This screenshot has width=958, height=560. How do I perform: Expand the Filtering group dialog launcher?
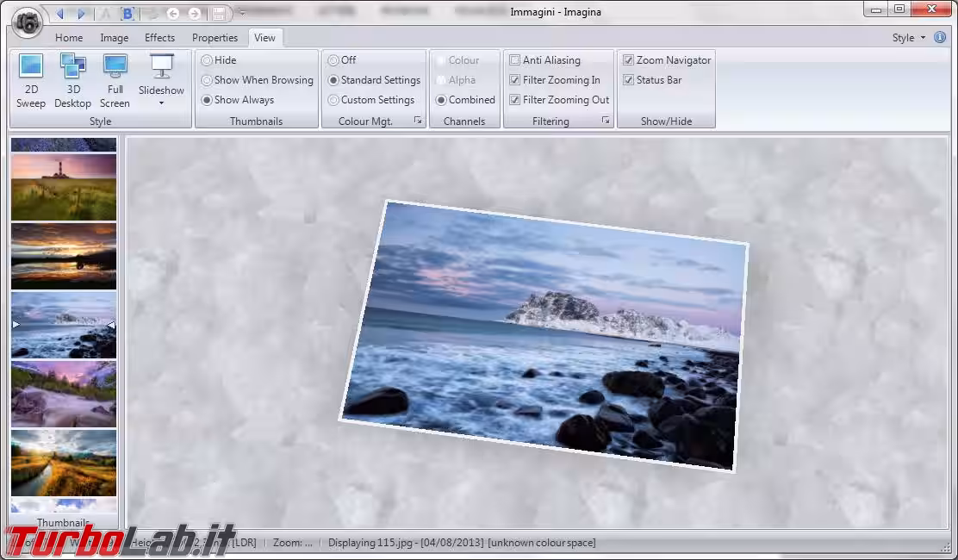coord(606,121)
